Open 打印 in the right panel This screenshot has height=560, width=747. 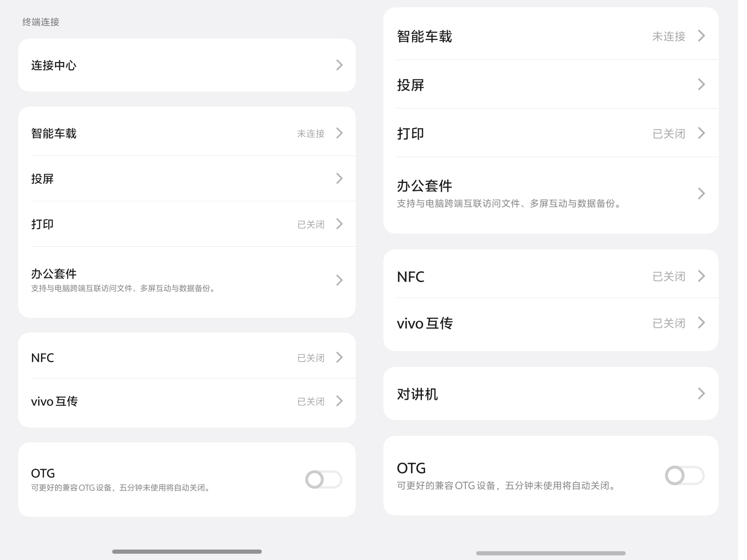click(x=551, y=133)
